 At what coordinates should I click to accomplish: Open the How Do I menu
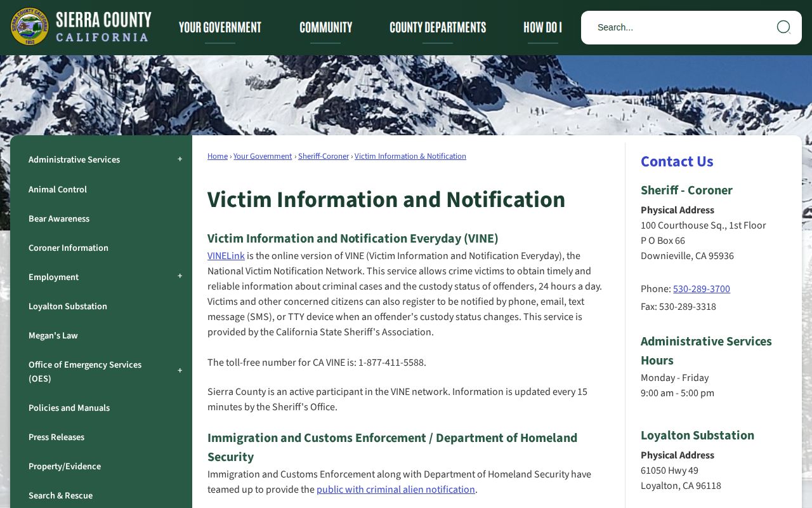(542, 27)
